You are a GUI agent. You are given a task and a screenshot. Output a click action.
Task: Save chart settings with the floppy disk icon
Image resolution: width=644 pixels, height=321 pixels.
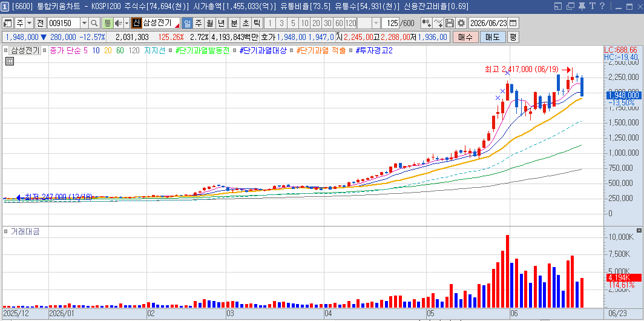pyautogui.click(x=450, y=23)
